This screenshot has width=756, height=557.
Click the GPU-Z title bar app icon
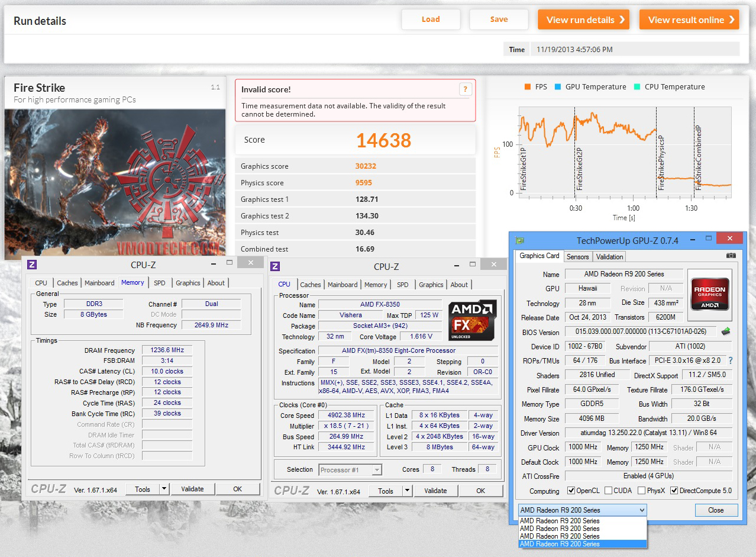point(519,240)
